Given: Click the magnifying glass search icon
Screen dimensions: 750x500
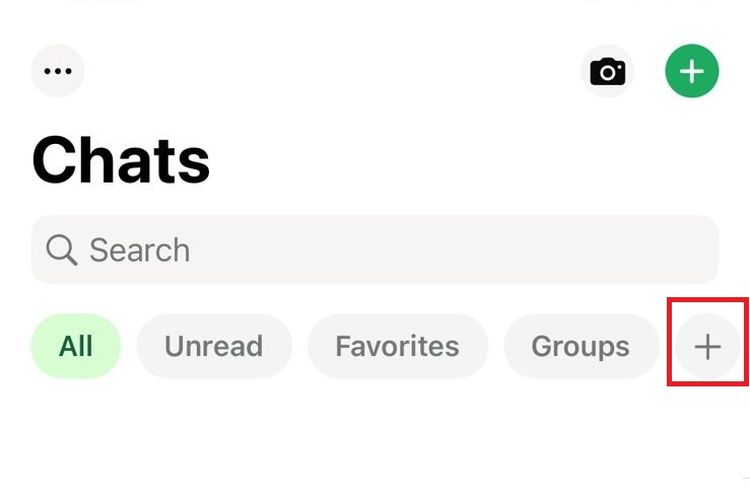Looking at the screenshot, I should tap(61, 250).
